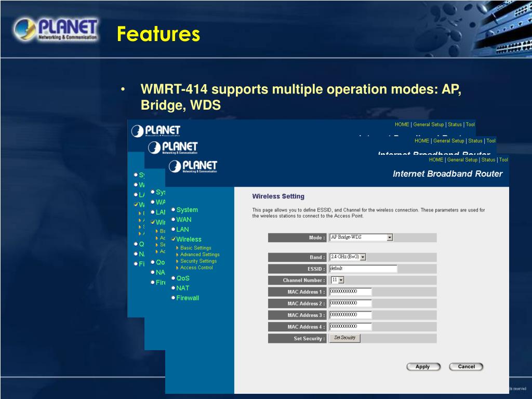Focus the MAC Address 3 input field

pyautogui.click(x=351, y=315)
